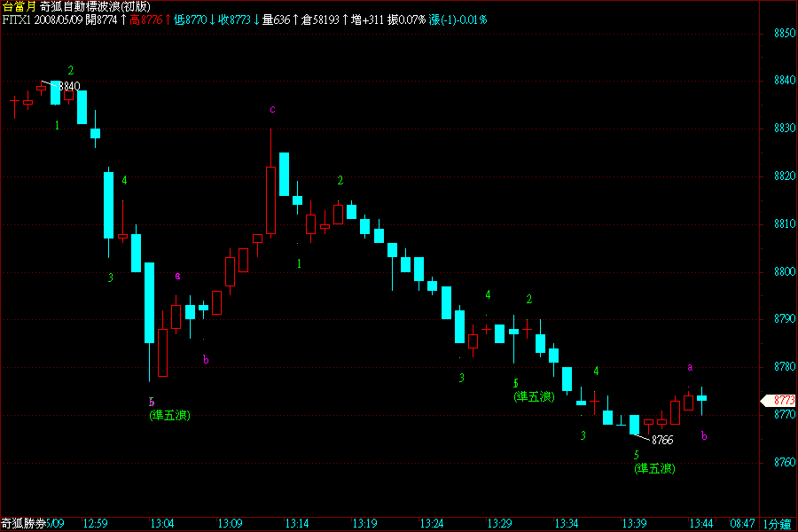Viewport: 798px width, 532px height.
Task: Click the yellow 台當月 contract title
Action: 20,6
